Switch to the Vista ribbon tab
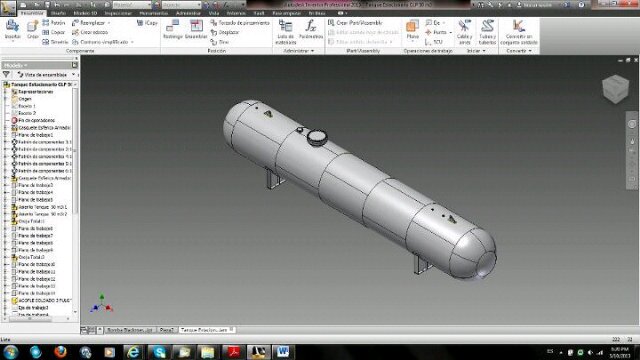The image size is (640, 360). [214, 13]
